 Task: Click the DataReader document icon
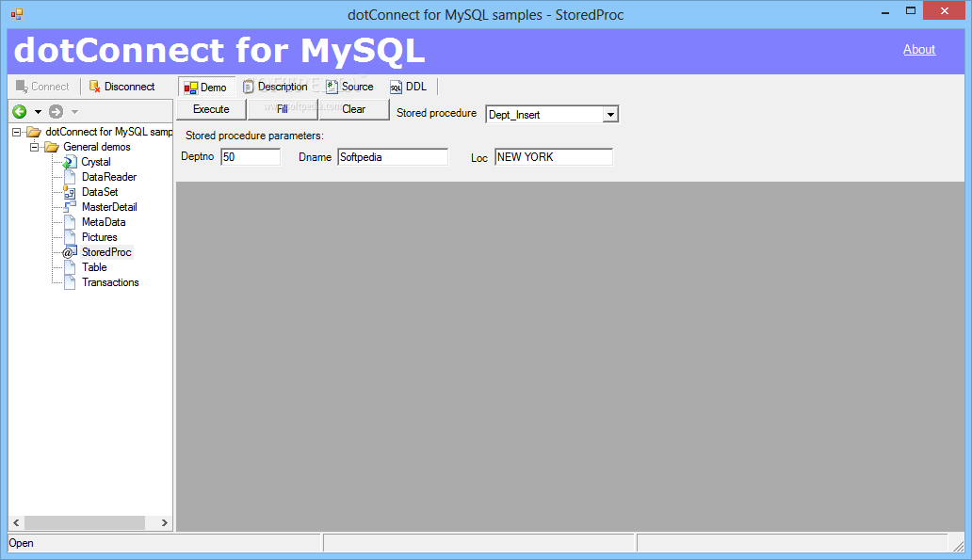click(x=70, y=177)
